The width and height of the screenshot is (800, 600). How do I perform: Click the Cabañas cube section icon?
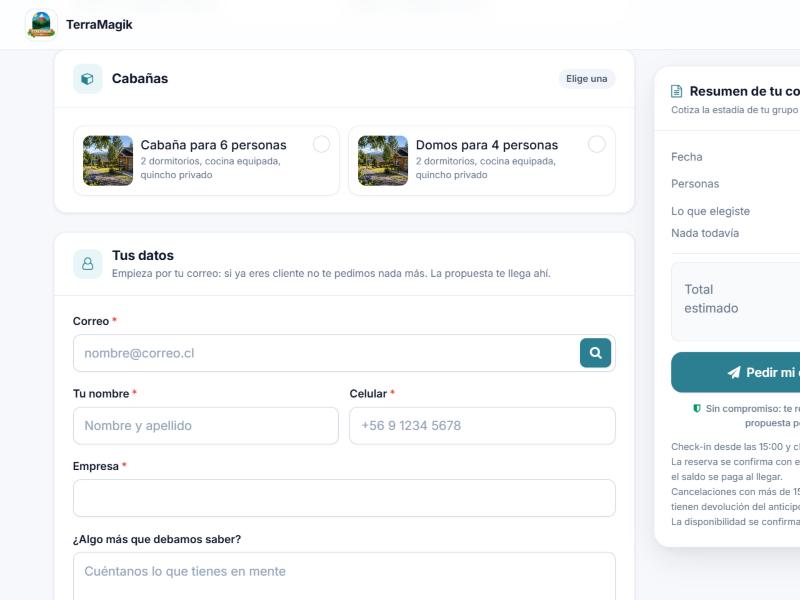[88, 79]
